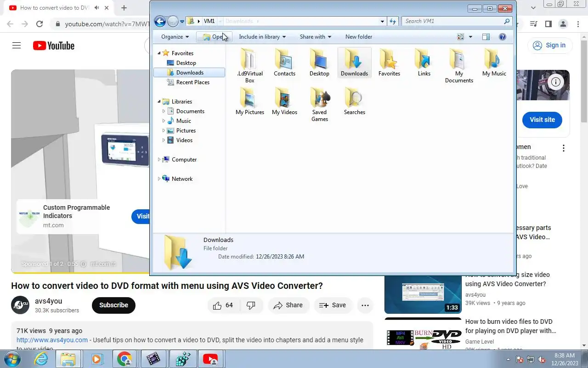Click Open in Explorer toolbar
The image size is (588, 368).
214,37
